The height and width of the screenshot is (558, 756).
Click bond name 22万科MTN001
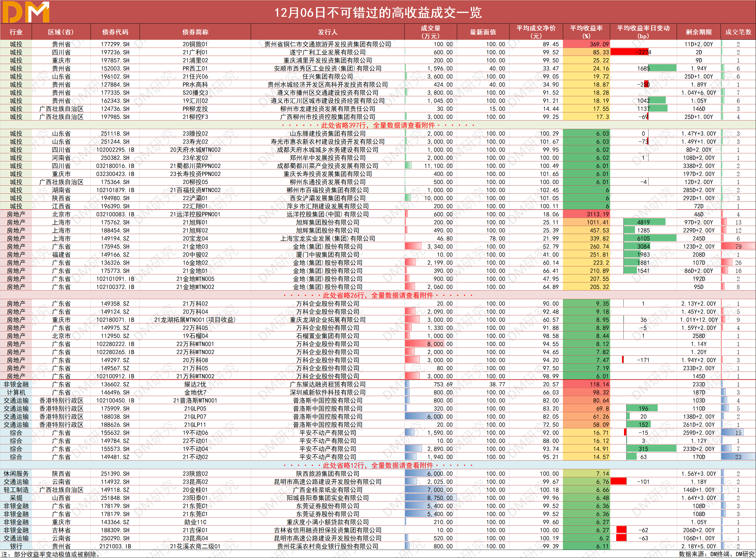click(195, 344)
